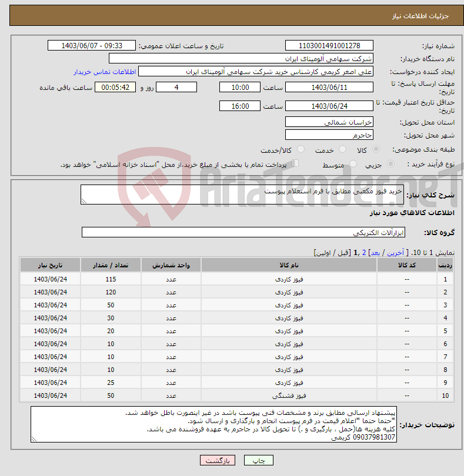Viewport: 464px width, 476px height.
Task: Click the description textarea resize handle
Action: click(84, 201)
